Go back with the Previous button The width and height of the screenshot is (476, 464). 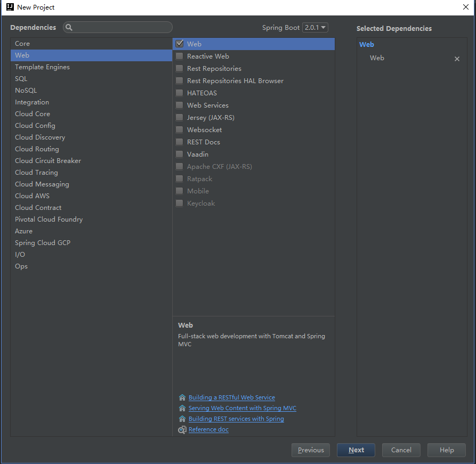coord(311,450)
